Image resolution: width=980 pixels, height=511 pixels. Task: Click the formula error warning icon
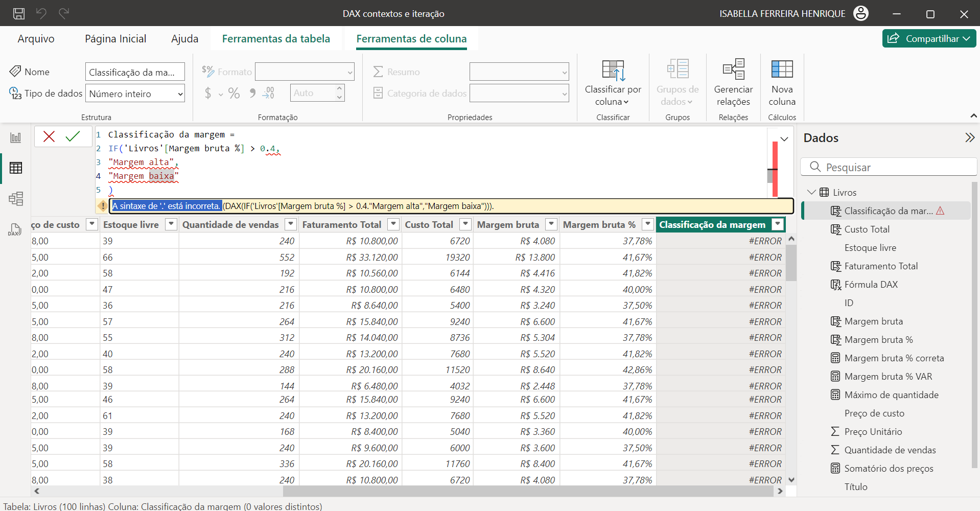pyautogui.click(x=103, y=206)
